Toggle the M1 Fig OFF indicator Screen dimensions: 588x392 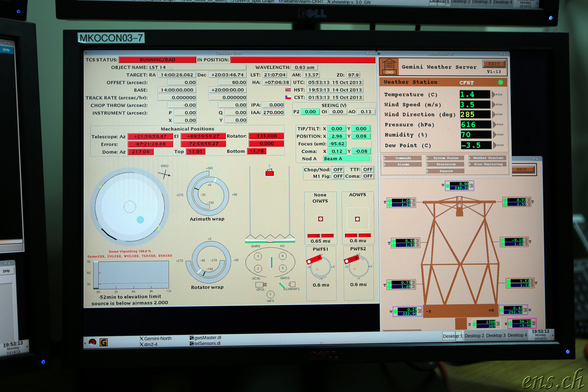(x=338, y=176)
